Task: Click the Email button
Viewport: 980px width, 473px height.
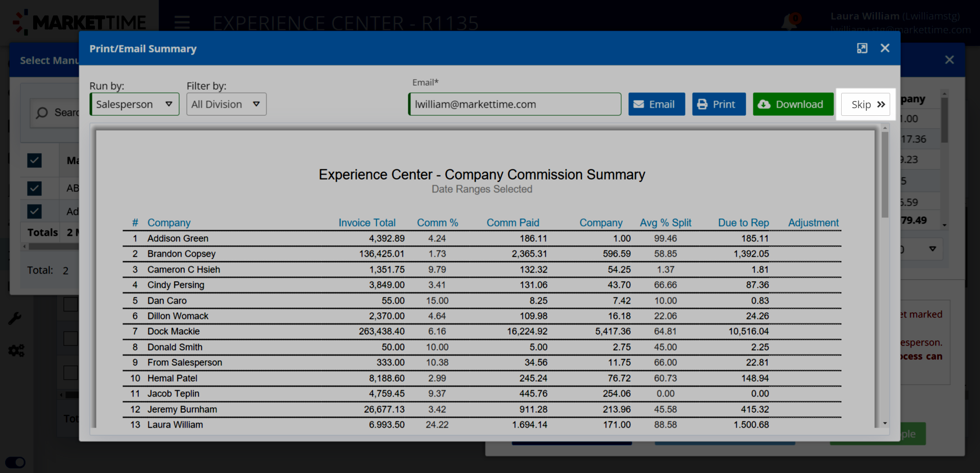Action: tap(656, 104)
